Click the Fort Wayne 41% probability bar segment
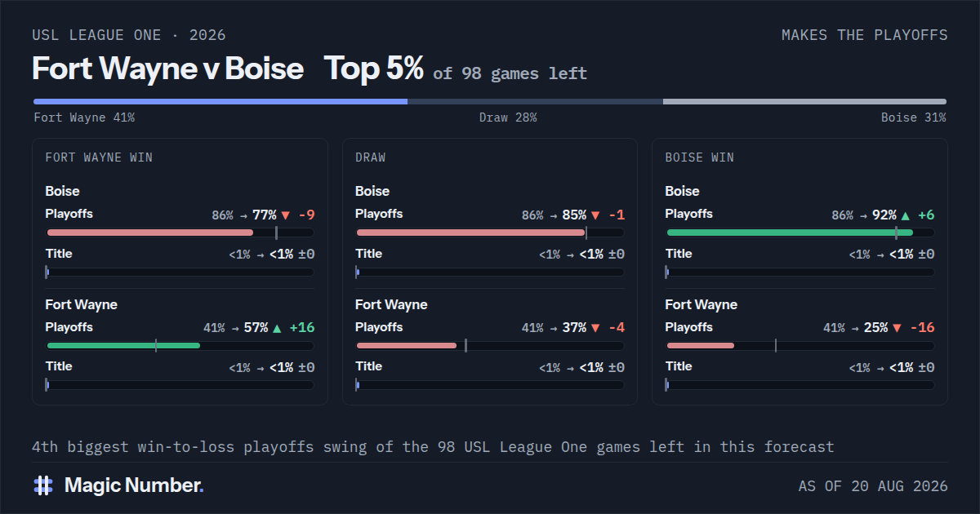Screen dimensions: 980x514 pos(220,102)
